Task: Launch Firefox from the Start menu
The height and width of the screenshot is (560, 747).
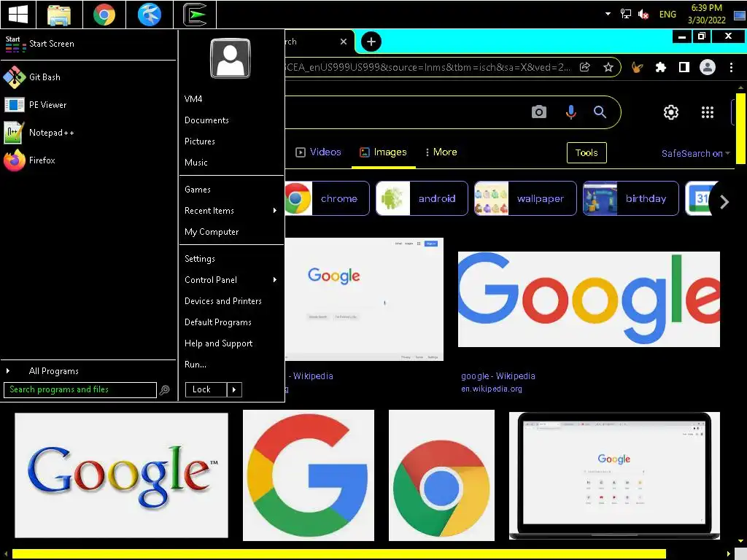Action: 88,160
